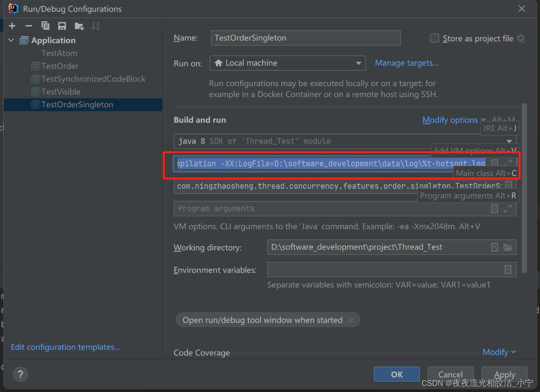Click the Move into new folder icon
The width and height of the screenshot is (540, 392).
pos(79,26)
